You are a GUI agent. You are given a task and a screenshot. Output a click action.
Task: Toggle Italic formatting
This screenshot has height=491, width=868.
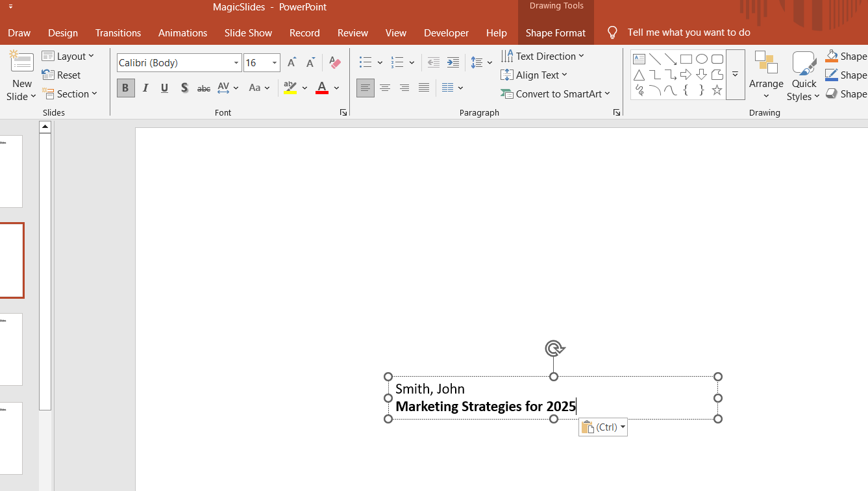click(x=145, y=88)
